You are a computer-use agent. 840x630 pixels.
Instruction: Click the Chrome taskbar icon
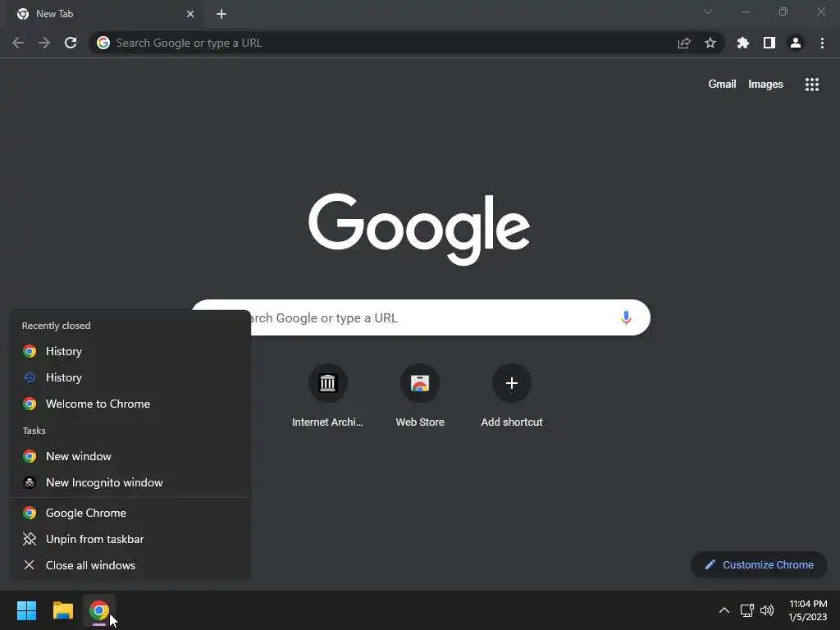pyautogui.click(x=99, y=610)
